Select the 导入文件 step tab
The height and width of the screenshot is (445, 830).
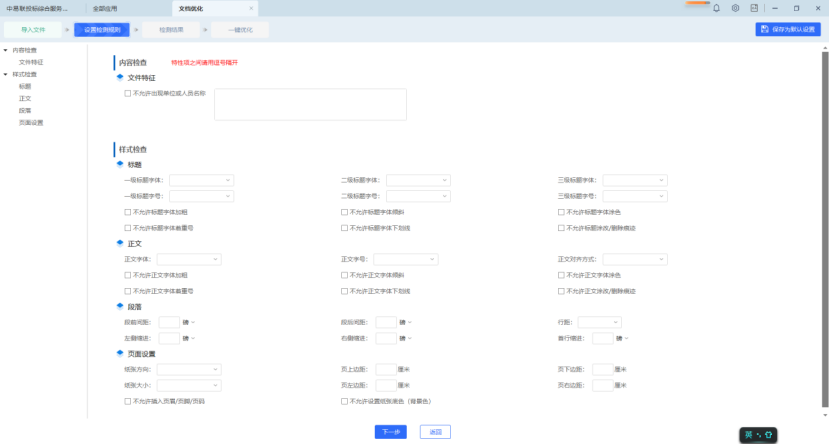click(x=34, y=30)
